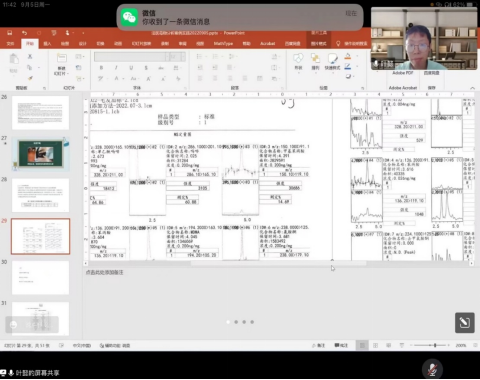Expand the font name dropdown
This screenshot has height=380, width=480.
pyautogui.click(x=132, y=57)
